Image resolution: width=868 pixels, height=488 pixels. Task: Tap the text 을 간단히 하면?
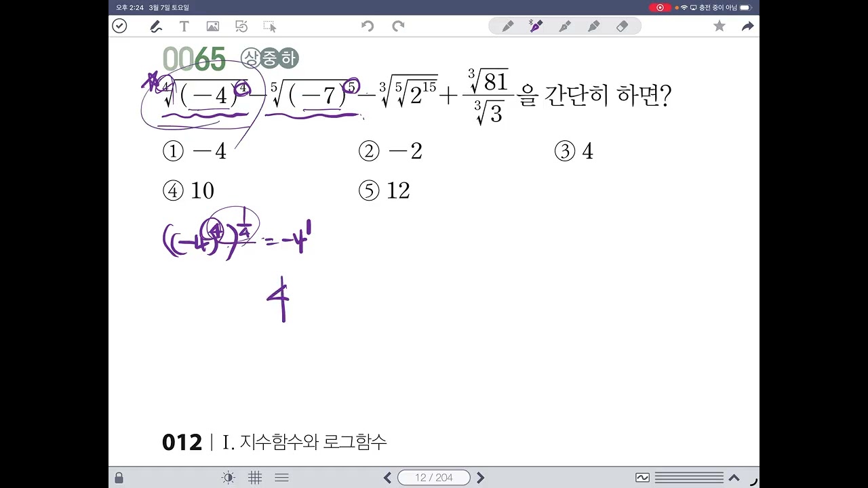[594, 97]
